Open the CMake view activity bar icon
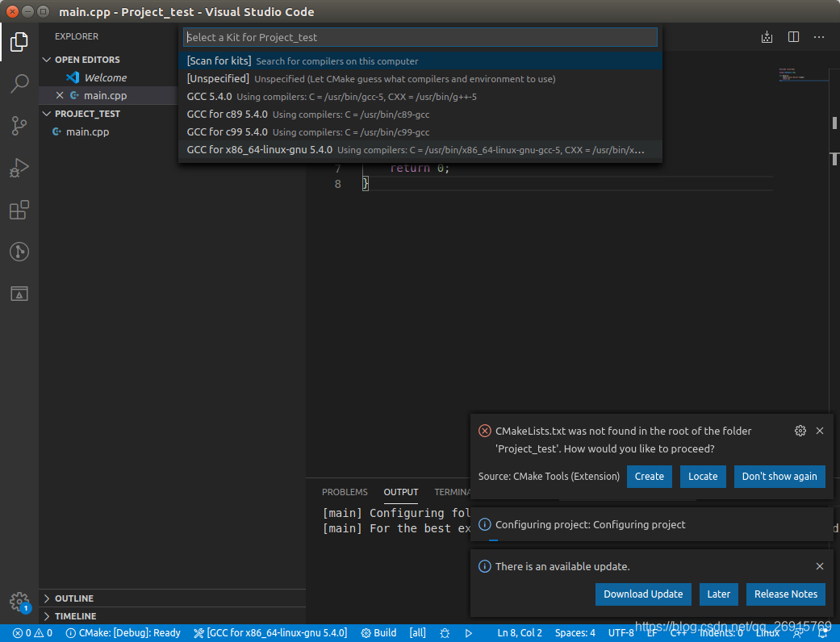This screenshot has height=642, width=840. click(x=19, y=294)
